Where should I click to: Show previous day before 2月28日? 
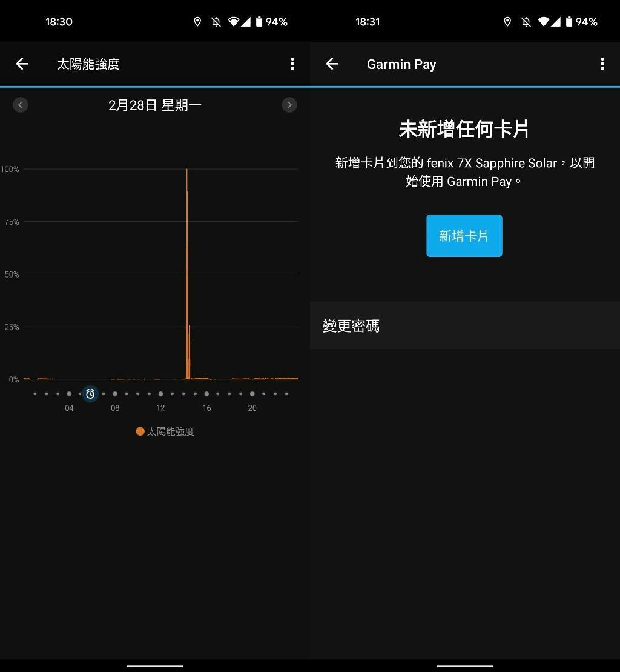pyautogui.click(x=21, y=105)
